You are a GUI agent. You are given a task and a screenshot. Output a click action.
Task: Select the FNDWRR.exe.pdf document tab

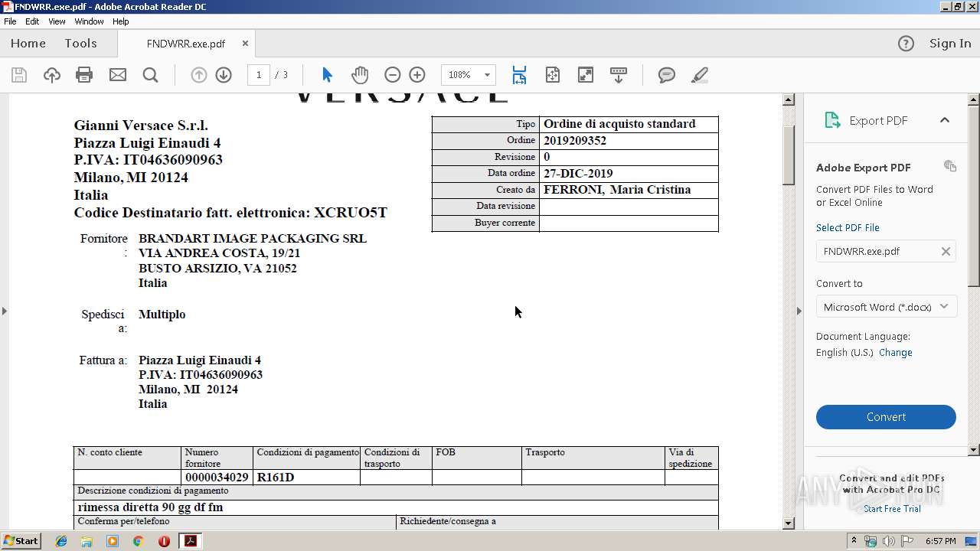tap(186, 44)
